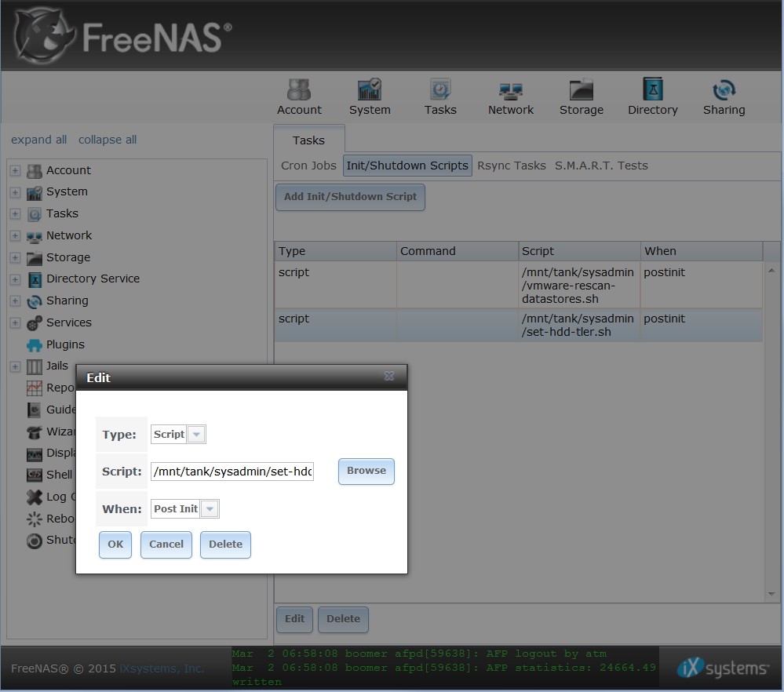Click Display System Processes icon in sidebar
The image size is (784, 692).
[x=34, y=453]
